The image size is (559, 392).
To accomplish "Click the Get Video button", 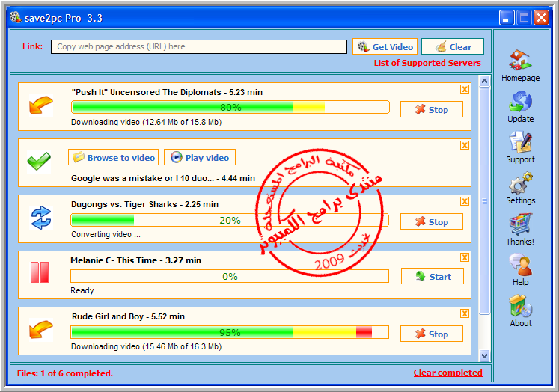I will click(385, 46).
